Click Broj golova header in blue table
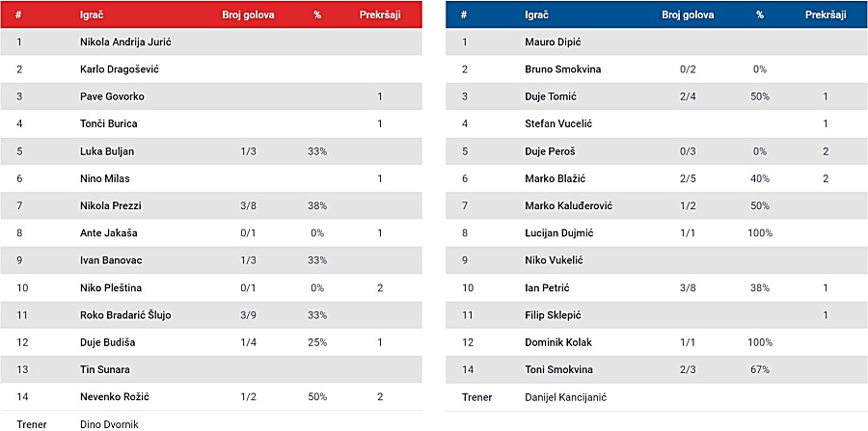868x431 pixels. tap(688, 14)
